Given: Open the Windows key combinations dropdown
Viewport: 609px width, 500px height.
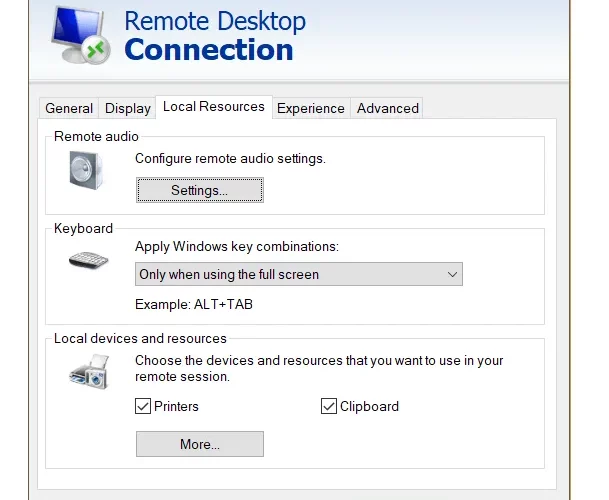Looking at the screenshot, I should point(299,274).
